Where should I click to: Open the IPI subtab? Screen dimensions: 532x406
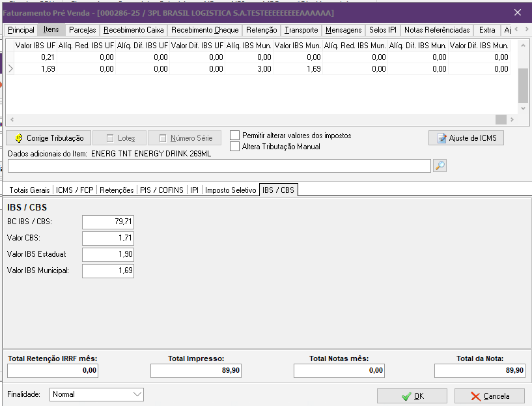point(195,190)
